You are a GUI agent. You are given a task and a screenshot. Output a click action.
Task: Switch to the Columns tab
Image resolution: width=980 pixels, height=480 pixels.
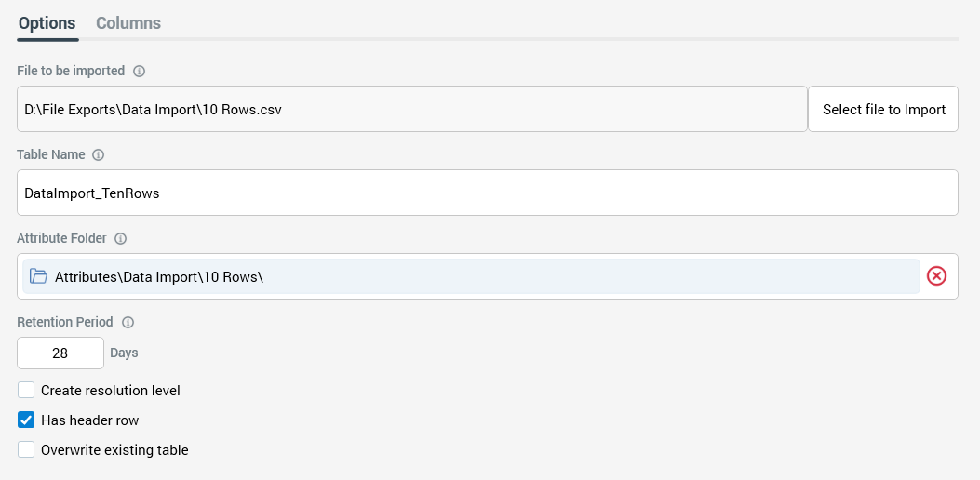[128, 23]
